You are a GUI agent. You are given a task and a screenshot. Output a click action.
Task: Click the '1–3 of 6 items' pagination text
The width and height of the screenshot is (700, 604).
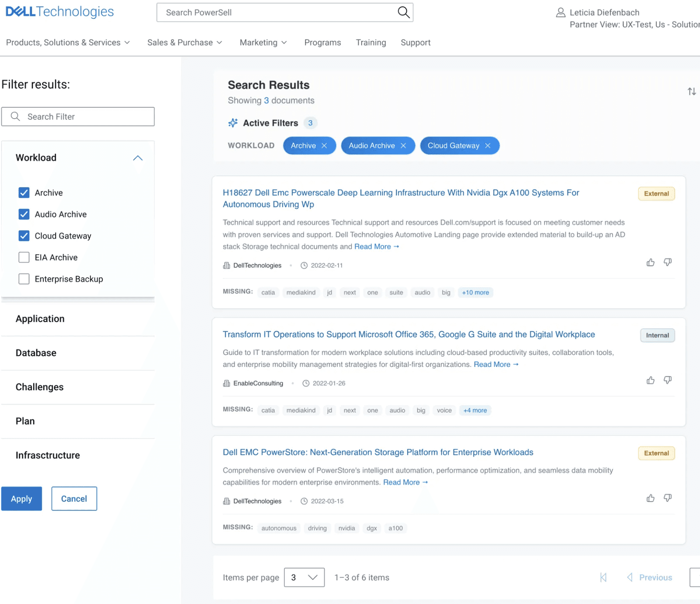[362, 577]
